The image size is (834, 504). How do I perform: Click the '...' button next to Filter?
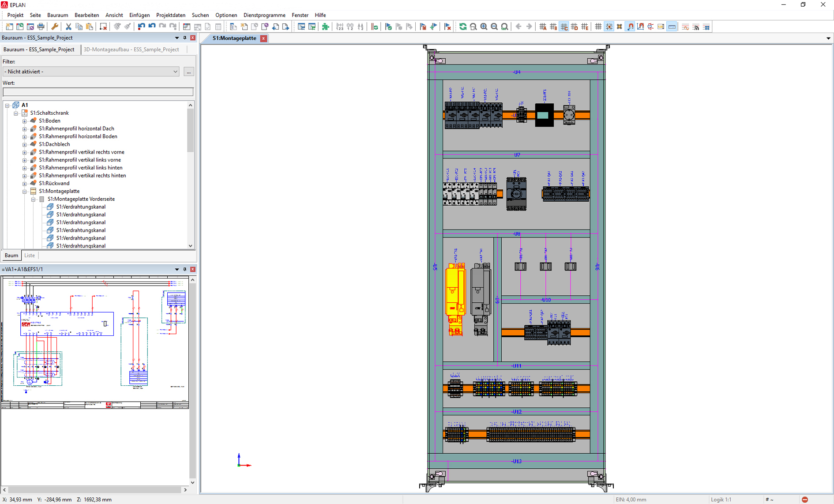[188, 71]
